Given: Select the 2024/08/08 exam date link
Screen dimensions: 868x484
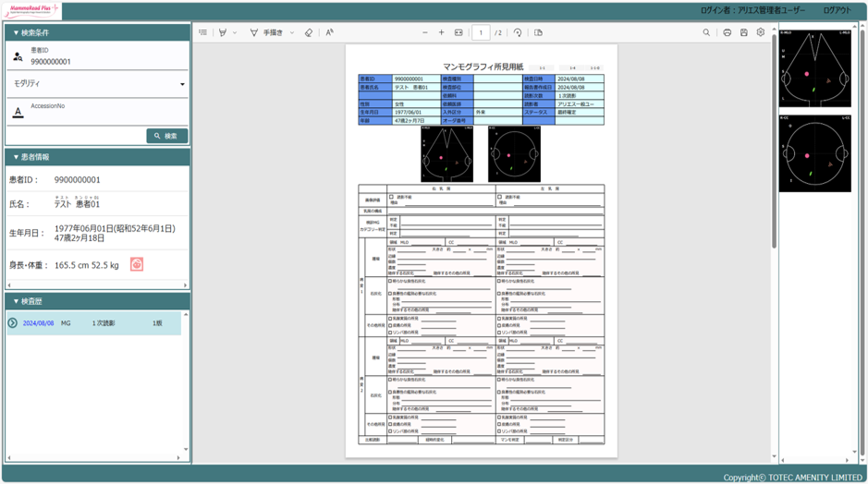Looking at the screenshot, I should coord(38,323).
